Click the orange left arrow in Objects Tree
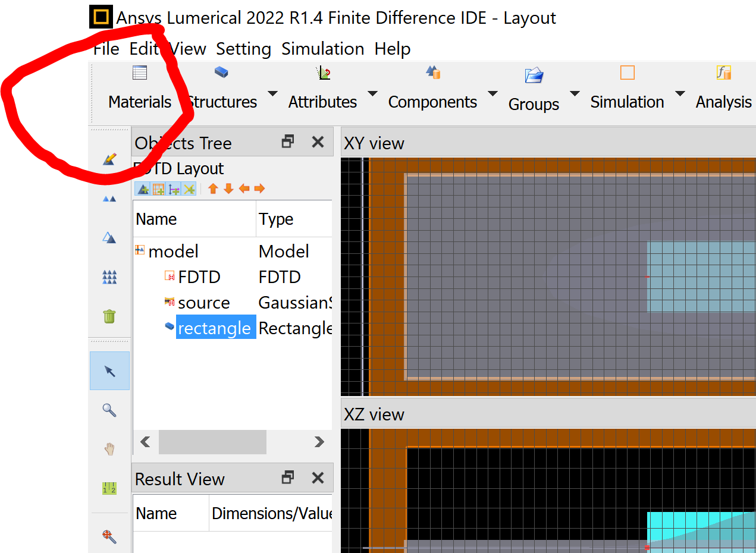The height and width of the screenshot is (553, 756). tap(244, 189)
